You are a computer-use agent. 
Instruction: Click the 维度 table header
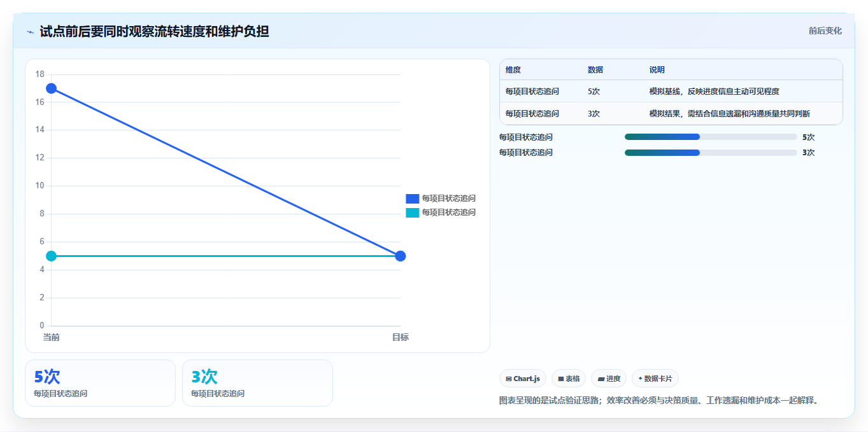point(513,70)
